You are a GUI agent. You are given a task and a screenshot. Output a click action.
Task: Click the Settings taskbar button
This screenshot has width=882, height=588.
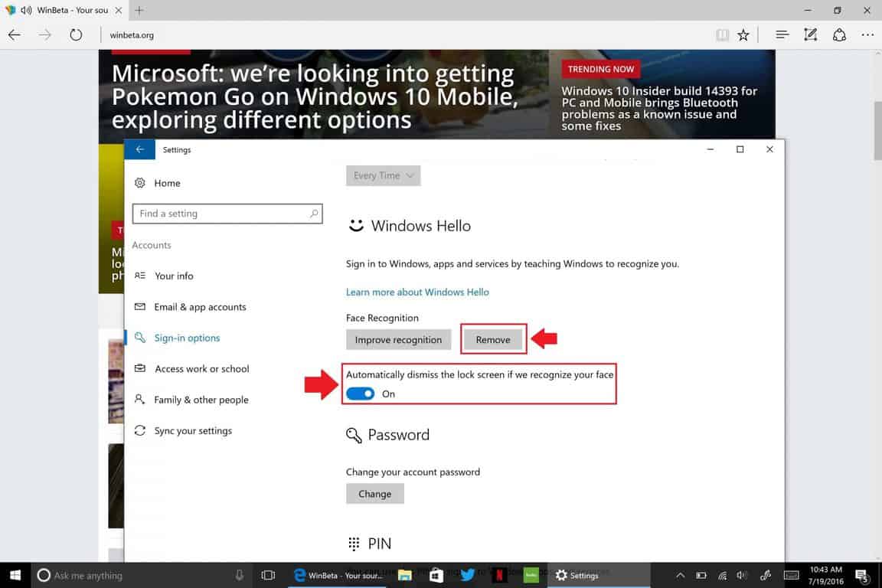[x=599, y=575]
